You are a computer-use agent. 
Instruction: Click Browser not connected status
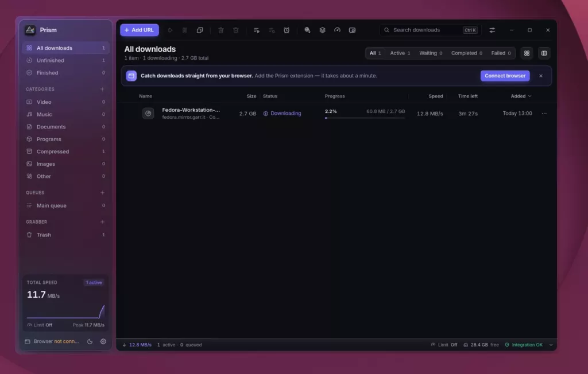(52, 341)
